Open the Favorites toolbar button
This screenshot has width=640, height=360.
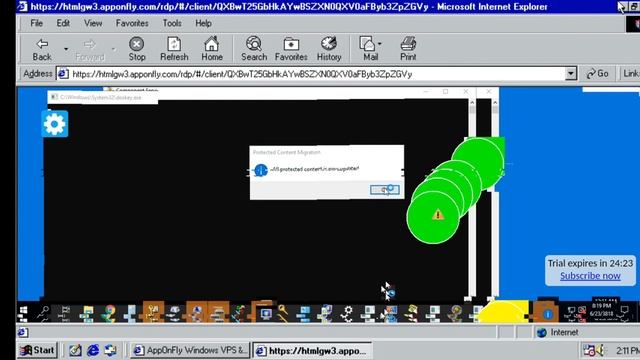pyautogui.click(x=291, y=49)
